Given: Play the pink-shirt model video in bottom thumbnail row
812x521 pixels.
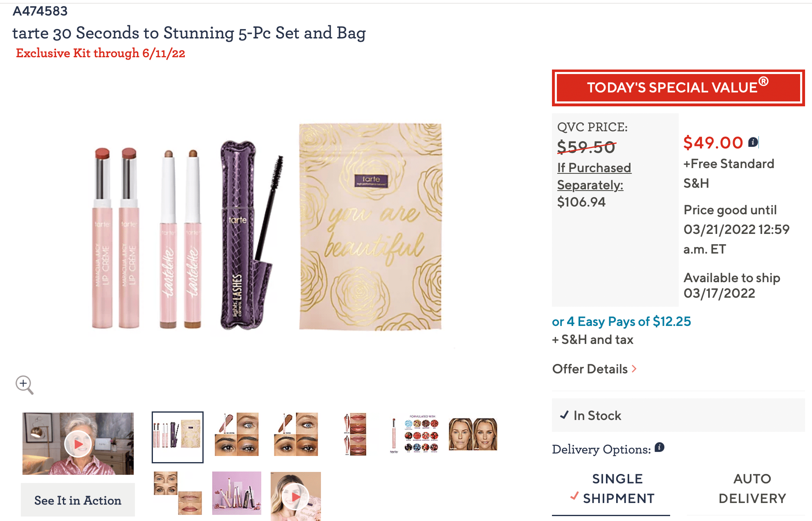Looking at the screenshot, I should (295, 496).
